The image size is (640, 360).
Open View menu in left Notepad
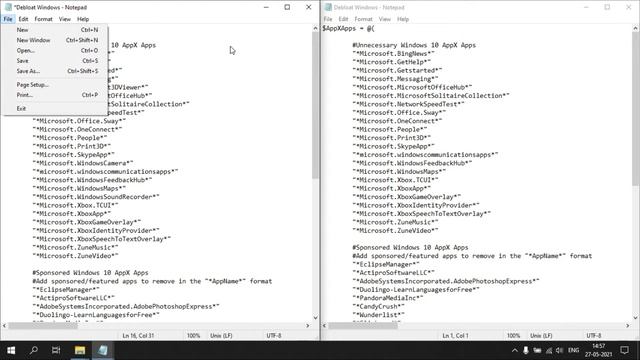point(64,19)
